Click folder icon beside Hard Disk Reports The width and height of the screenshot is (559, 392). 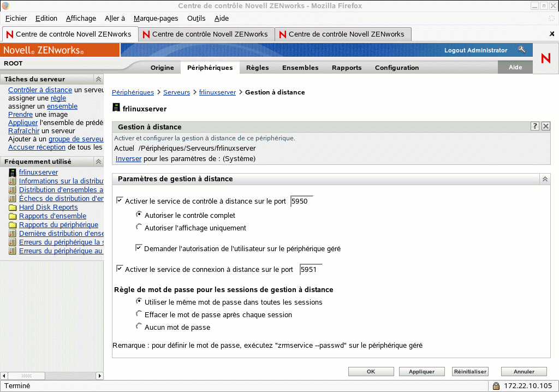(x=13, y=207)
